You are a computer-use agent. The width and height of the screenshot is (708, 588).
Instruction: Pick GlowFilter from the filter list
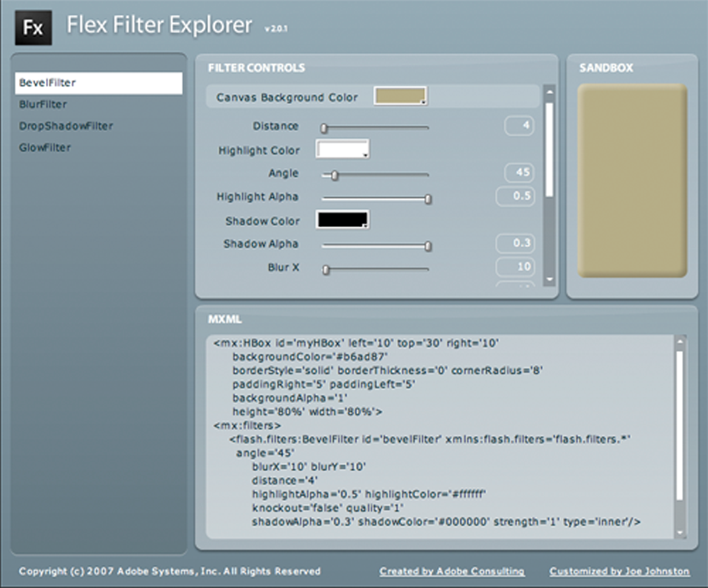coord(45,148)
